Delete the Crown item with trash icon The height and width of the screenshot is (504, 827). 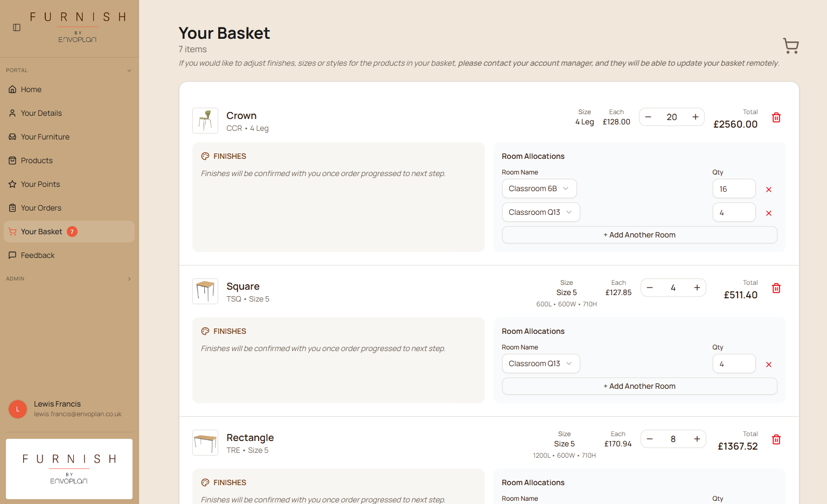pyautogui.click(x=776, y=117)
